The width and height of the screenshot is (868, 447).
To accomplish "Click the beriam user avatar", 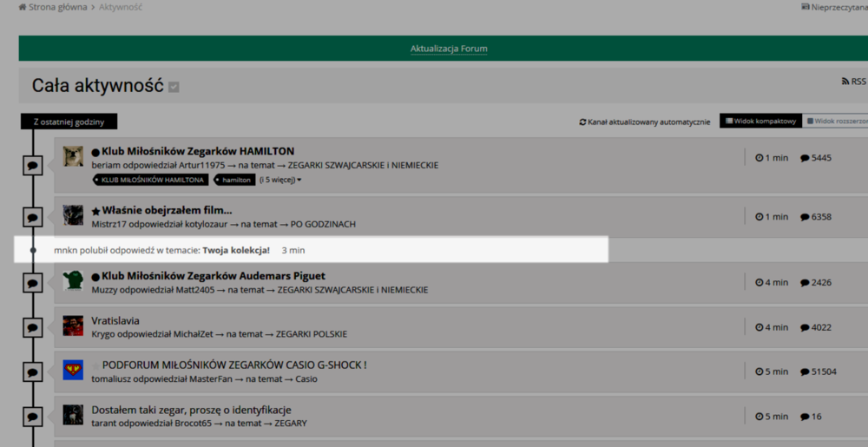I will pyautogui.click(x=73, y=156).
